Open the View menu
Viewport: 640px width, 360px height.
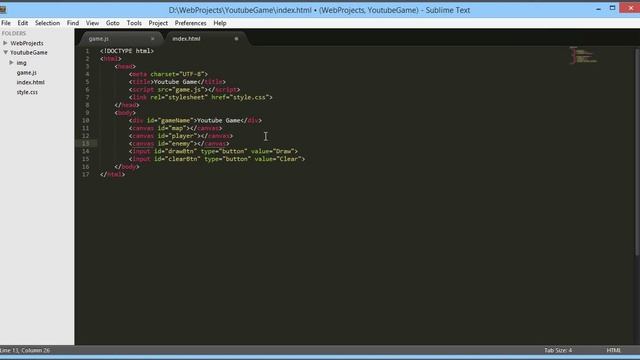pos(92,23)
